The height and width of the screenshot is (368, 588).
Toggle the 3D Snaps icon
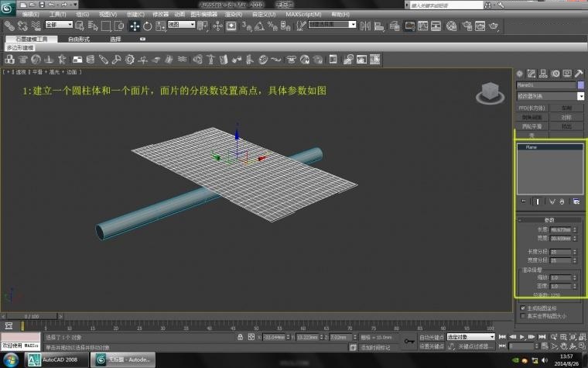click(x=246, y=26)
